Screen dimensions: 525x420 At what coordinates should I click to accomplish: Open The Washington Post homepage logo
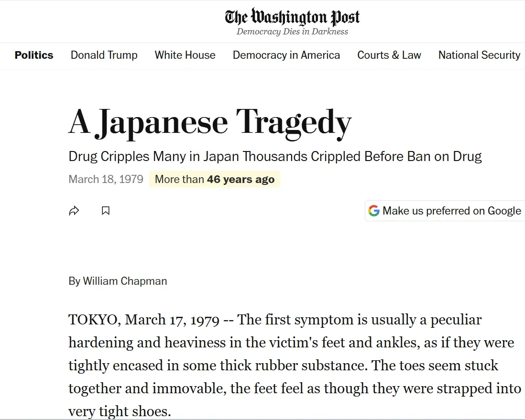pos(292,17)
